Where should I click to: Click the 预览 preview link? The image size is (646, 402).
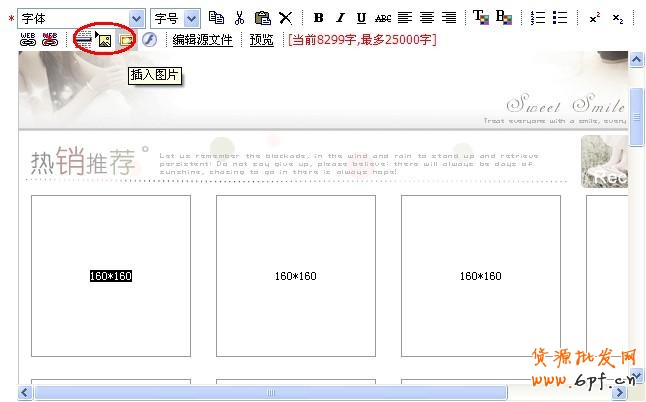point(261,40)
